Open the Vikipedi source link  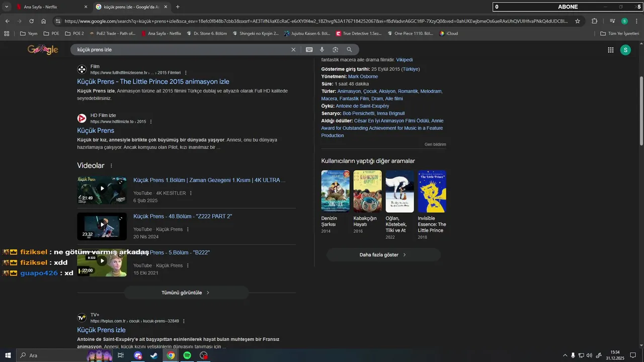pos(404,60)
